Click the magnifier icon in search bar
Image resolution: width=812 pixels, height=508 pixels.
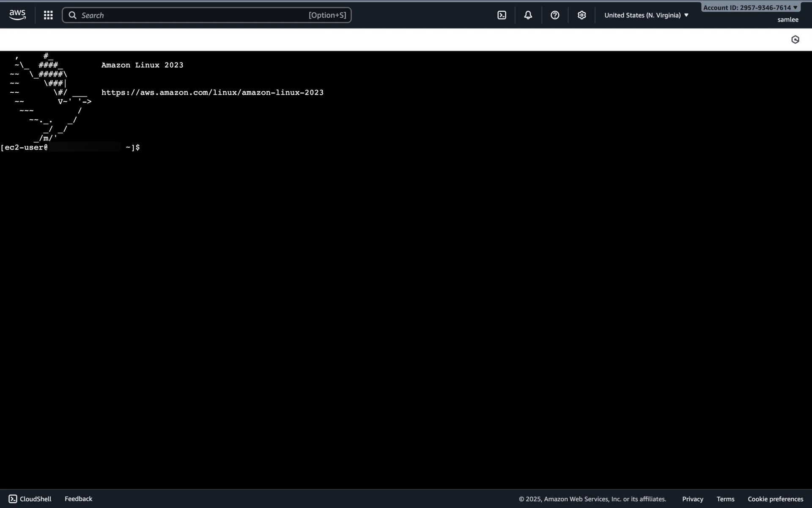coord(73,15)
